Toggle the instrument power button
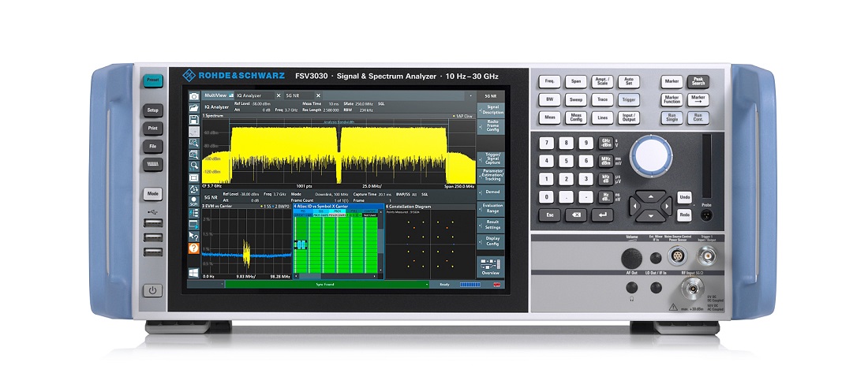Screen dimensions: 868x388 (x=153, y=290)
